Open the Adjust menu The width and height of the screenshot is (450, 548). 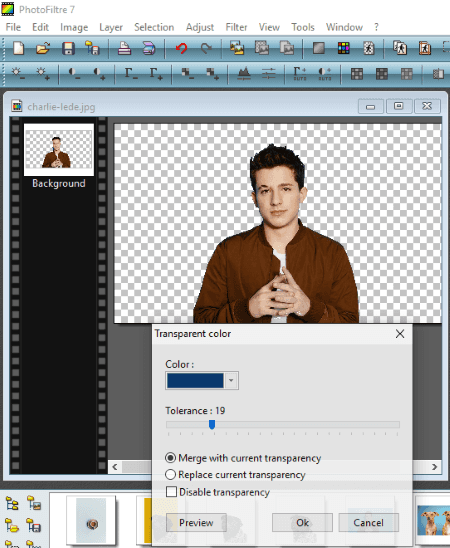[x=199, y=27]
